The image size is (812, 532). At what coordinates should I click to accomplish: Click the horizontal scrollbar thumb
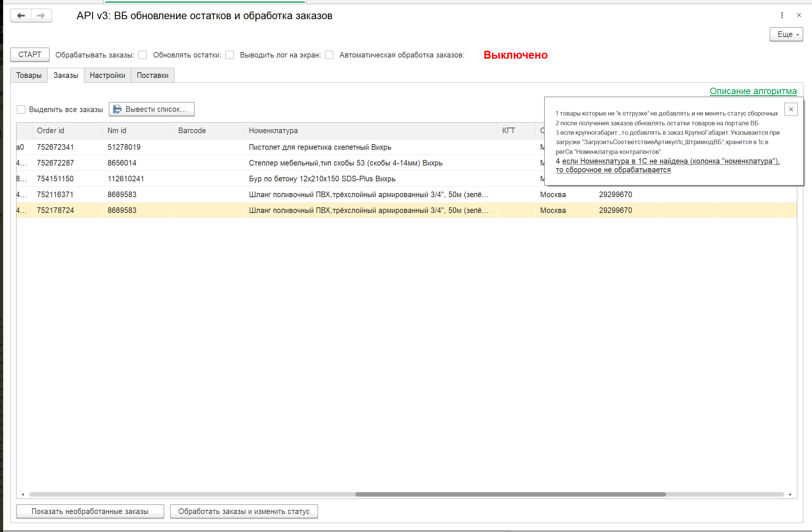click(510, 494)
